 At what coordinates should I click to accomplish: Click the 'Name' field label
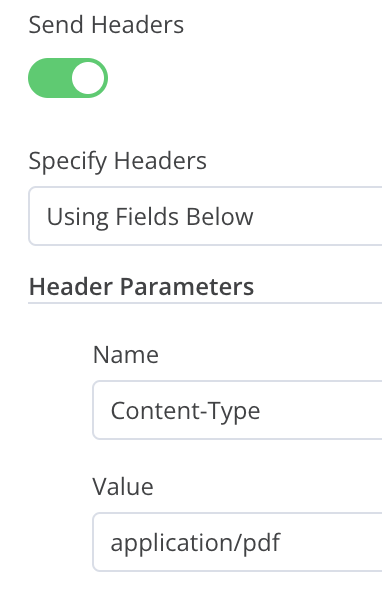point(126,354)
